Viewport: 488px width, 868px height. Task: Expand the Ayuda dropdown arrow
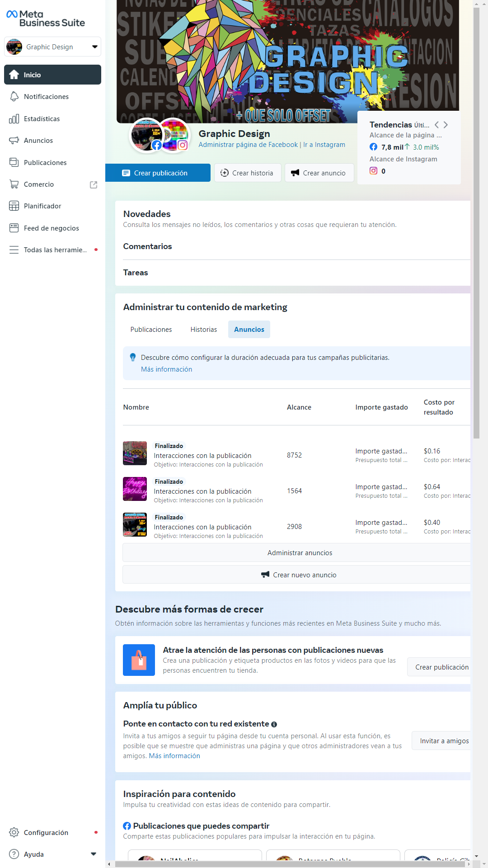(x=94, y=854)
